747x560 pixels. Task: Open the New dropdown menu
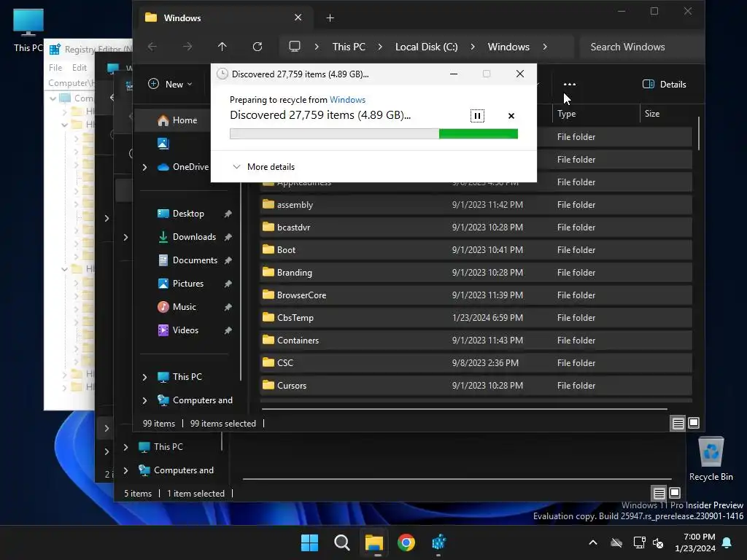[x=170, y=85]
